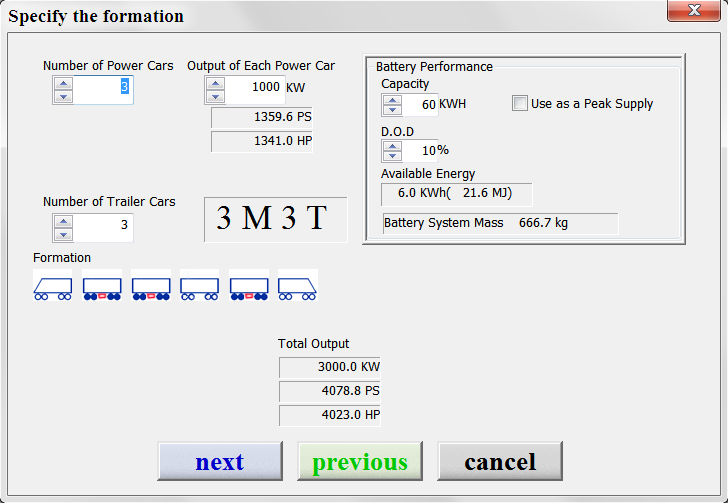The width and height of the screenshot is (728, 503).
Task: Click the Total Output 3000.0 KW value
Action: 330,367
